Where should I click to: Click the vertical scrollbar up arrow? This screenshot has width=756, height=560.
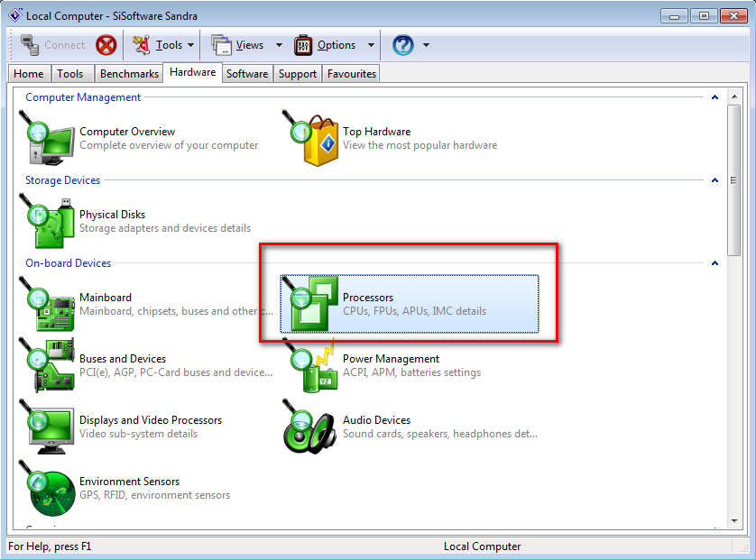coord(734,96)
